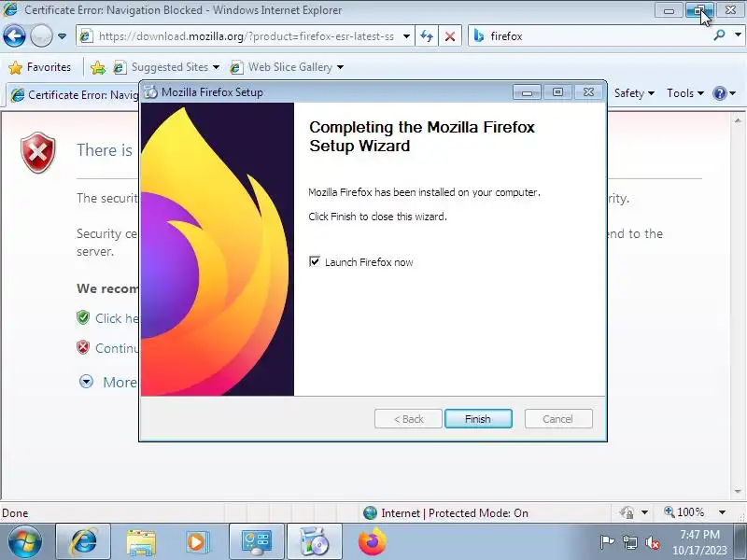Click the IE Back navigation arrow
The image size is (747, 560).
coord(14,36)
